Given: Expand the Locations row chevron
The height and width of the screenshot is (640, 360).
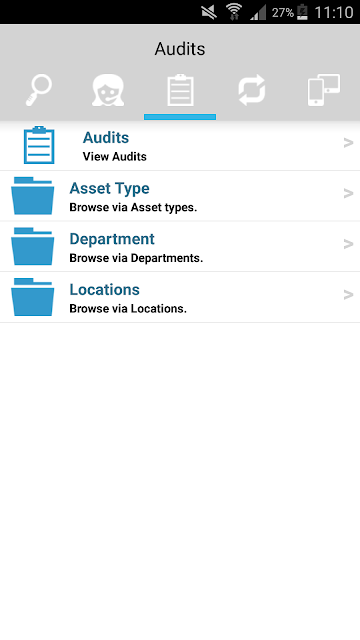Looking at the screenshot, I should 348,295.
